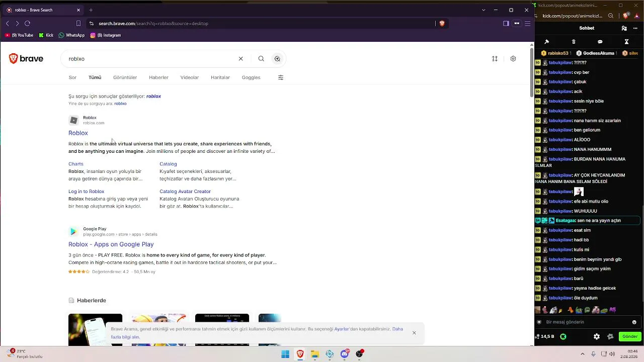Image resolution: width=644 pixels, height=362 pixels.
Task: Click the Brave logo on the search page
Action: coord(26,59)
